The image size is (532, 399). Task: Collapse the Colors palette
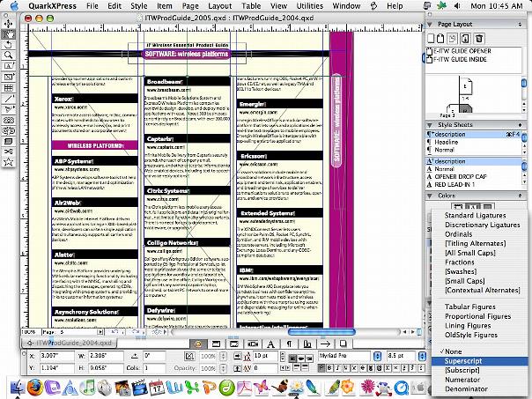(430, 196)
